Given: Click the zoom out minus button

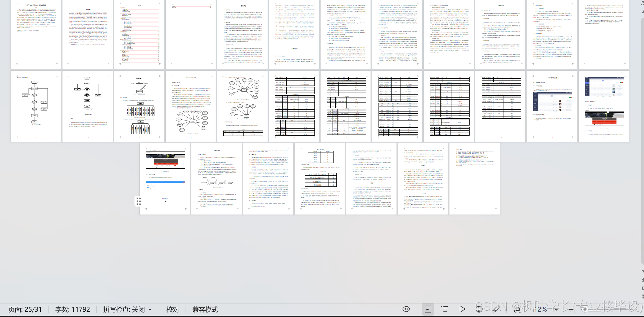Looking at the screenshot, I should 571,309.
